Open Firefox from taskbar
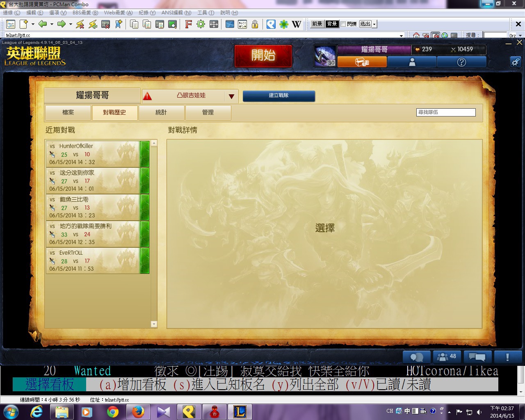This screenshot has height=420, width=525. (x=138, y=412)
